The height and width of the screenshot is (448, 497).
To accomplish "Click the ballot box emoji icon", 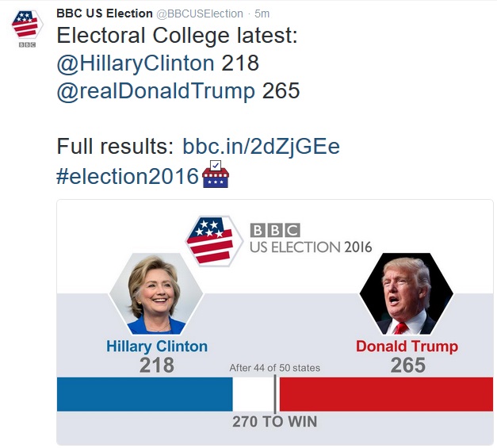I will pos(215,174).
